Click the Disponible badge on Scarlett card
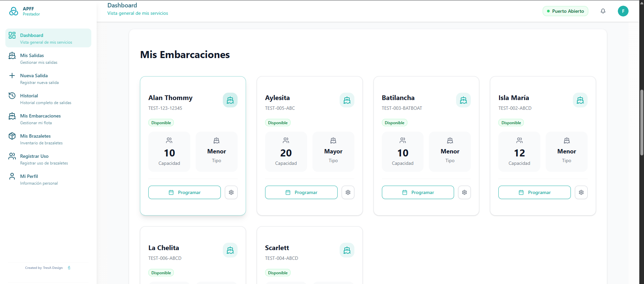644x284 pixels. click(278, 273)
